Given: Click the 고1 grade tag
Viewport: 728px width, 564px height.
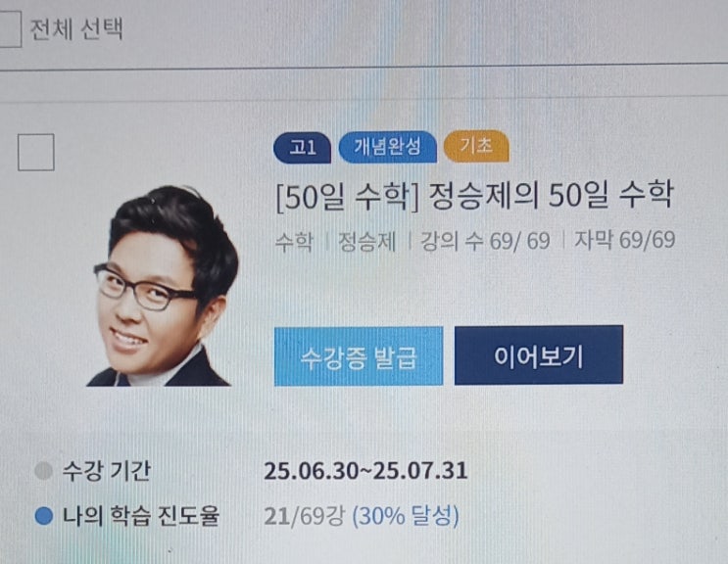Looking at the screenshot, I should [x=302, y=148].
